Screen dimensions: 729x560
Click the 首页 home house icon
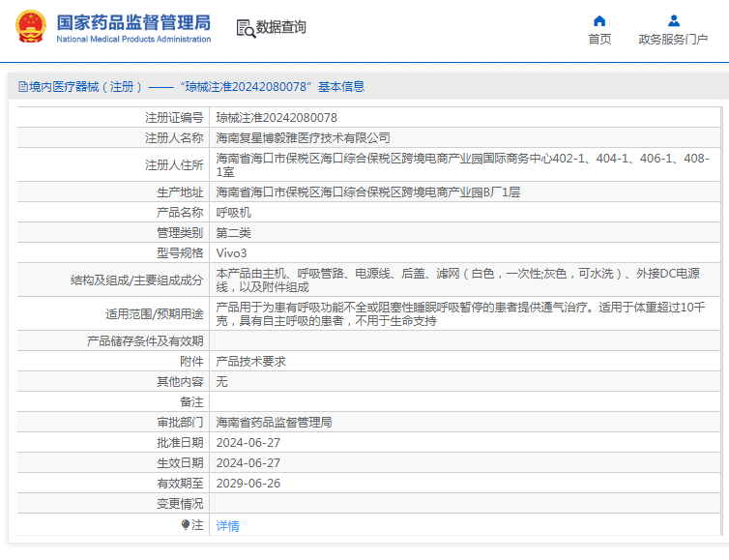coord(599,20)
